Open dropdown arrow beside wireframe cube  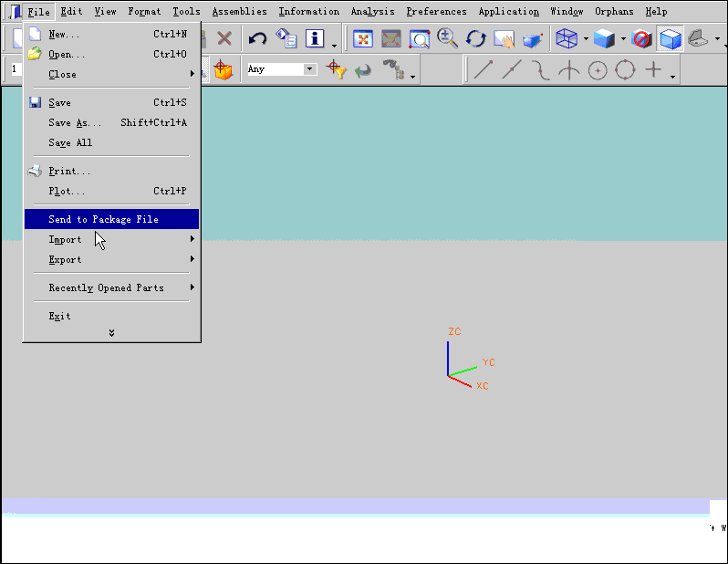[586, 39]
